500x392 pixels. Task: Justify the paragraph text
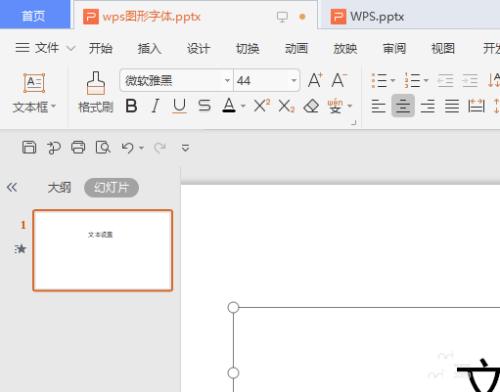tap(452, 106)
